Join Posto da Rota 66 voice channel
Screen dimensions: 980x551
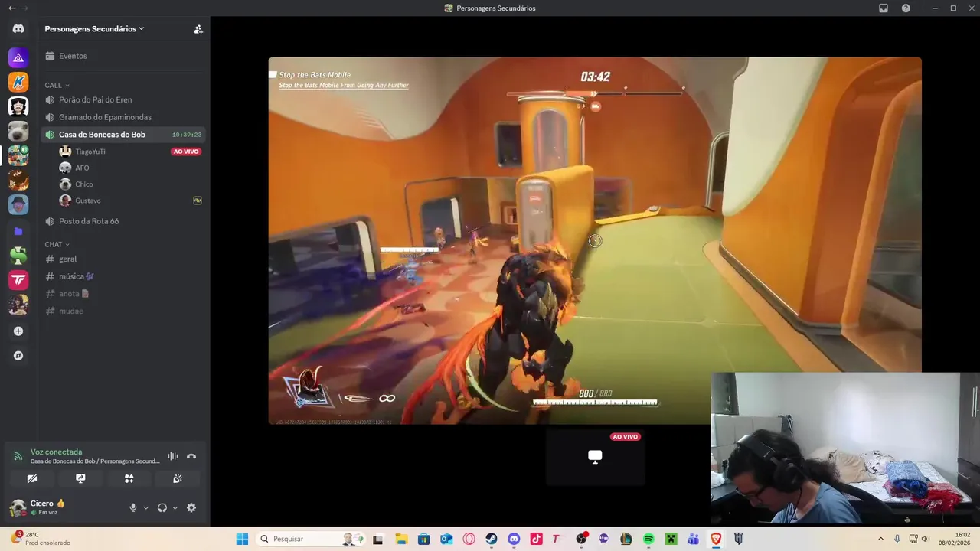(123, 221)
